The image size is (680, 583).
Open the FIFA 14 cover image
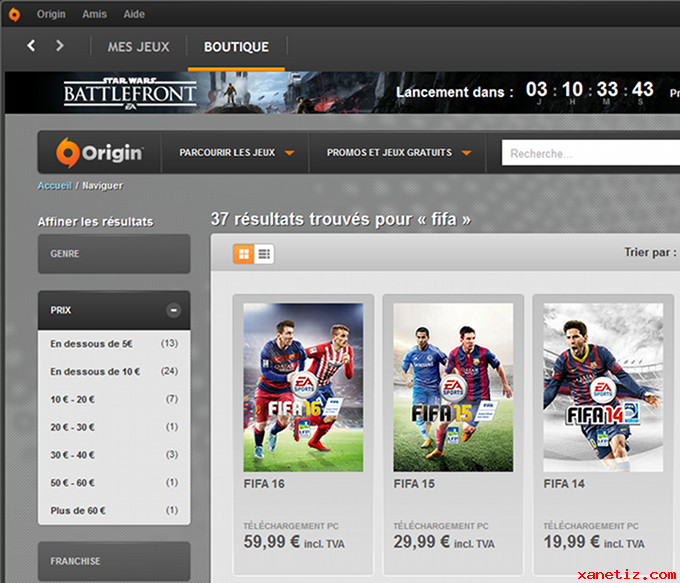pos(603,387)
